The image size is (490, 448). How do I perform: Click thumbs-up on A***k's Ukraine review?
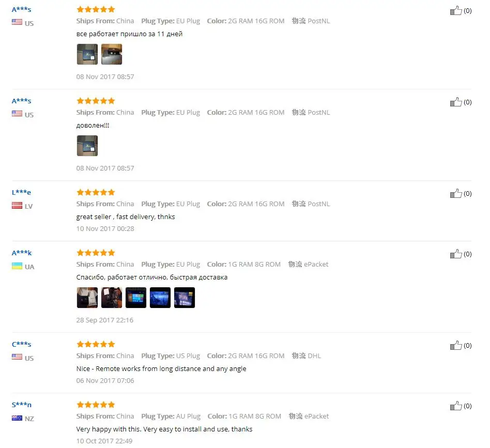click(x=455, y=254)
